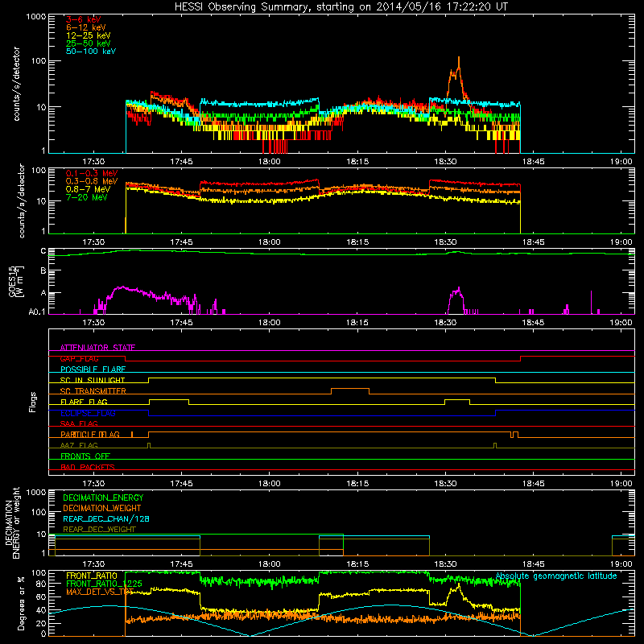Click the REAR_DEC_WEIGHT legend label
This screenshot has width=644, height=644.
click(99, 530)
